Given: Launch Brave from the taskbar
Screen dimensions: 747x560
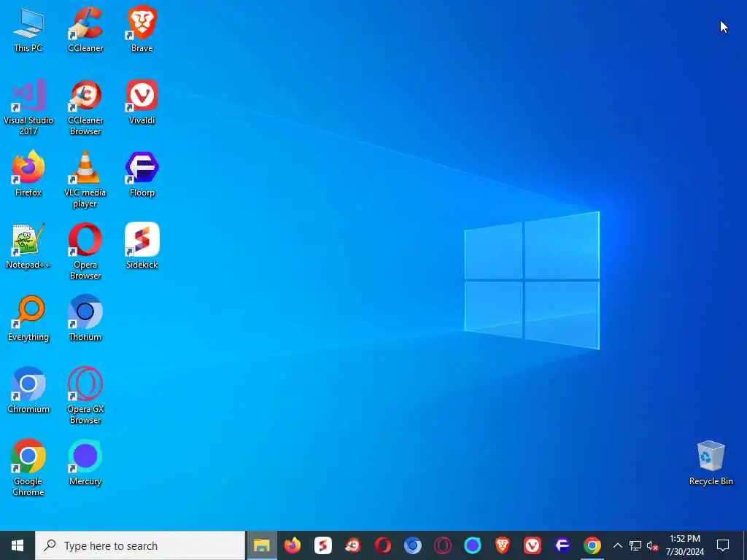Looking at the screenshot, I should [502, 545].
